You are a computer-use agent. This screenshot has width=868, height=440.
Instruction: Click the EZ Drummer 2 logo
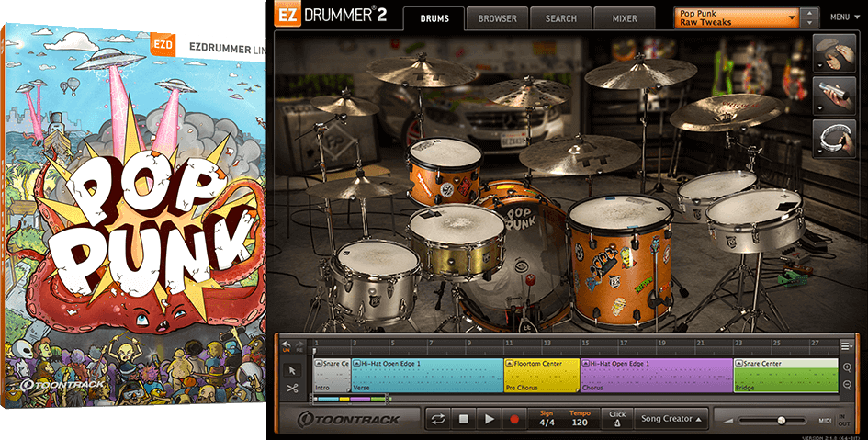[x=331, y=15]
